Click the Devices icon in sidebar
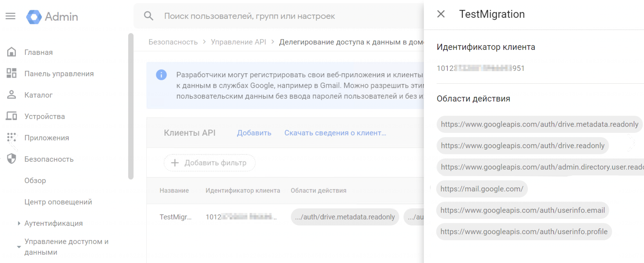This screenshot has height=263, width=644. [x=11, y=116]
